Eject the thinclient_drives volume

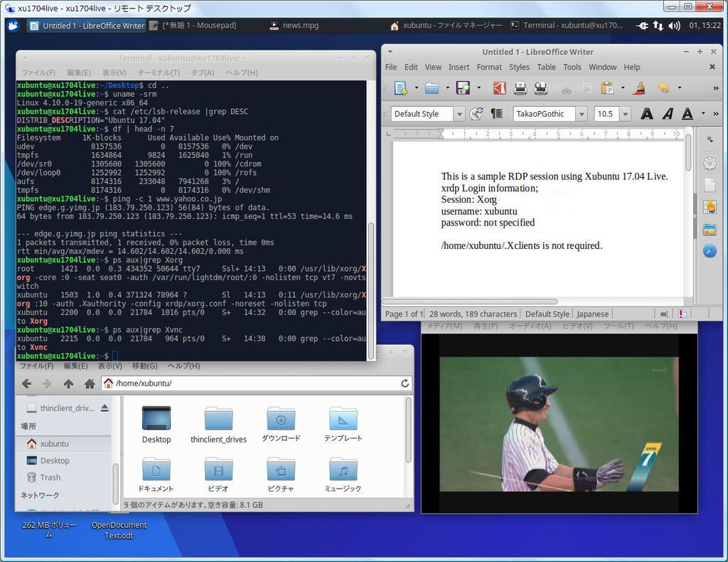105,408
